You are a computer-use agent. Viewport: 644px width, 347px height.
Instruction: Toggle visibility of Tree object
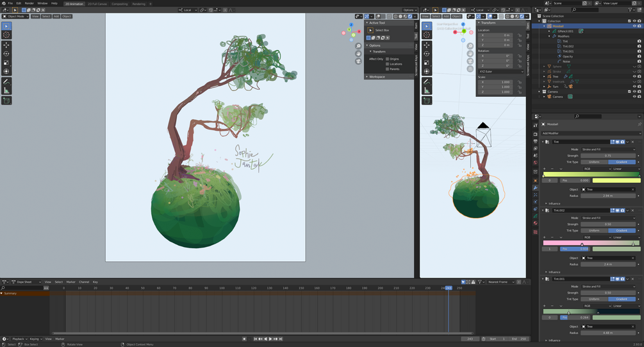[634, 76]
